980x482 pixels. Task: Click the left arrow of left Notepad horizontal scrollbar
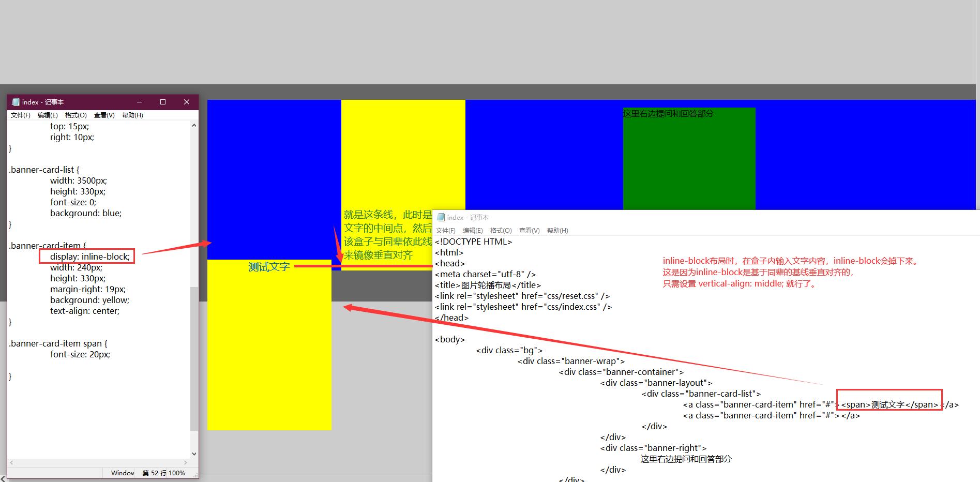11,462
